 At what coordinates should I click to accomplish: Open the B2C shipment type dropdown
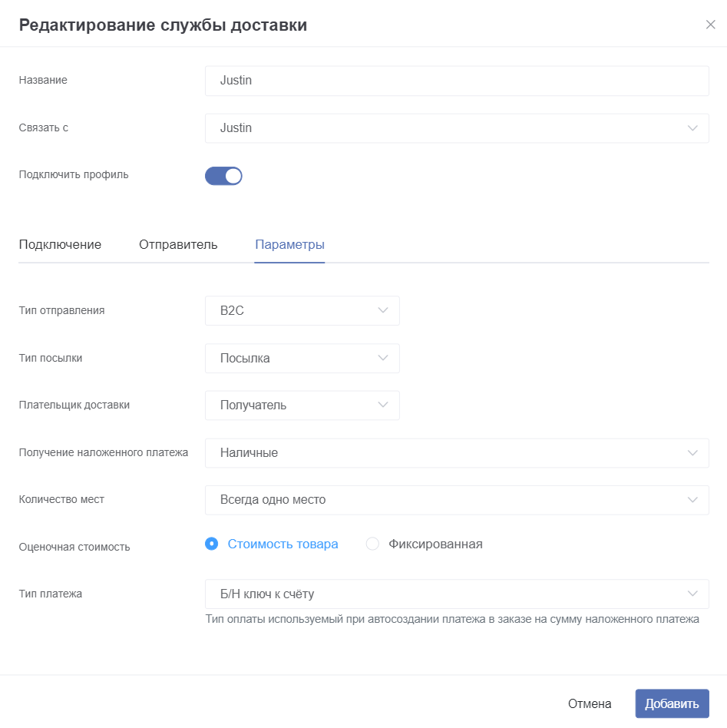pos(302,310)
